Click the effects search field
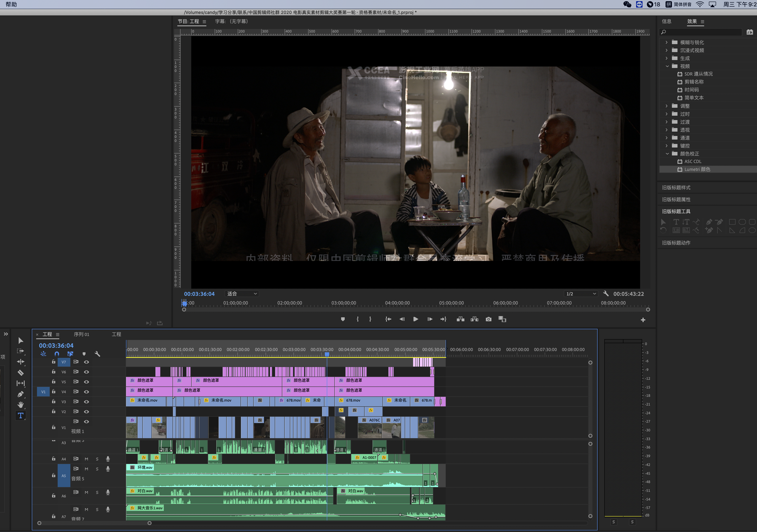757x532 pixels. [702, 32]
